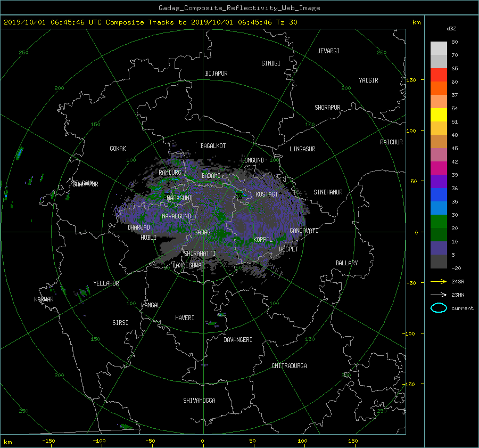Click the GADAG radar center label

(x=202, y=232)
